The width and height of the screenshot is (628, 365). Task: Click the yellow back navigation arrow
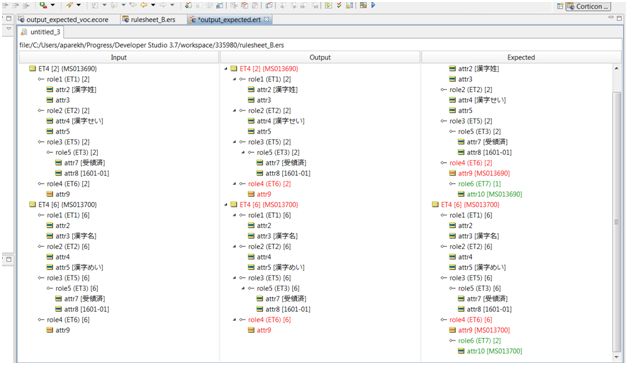pos(143,5)
